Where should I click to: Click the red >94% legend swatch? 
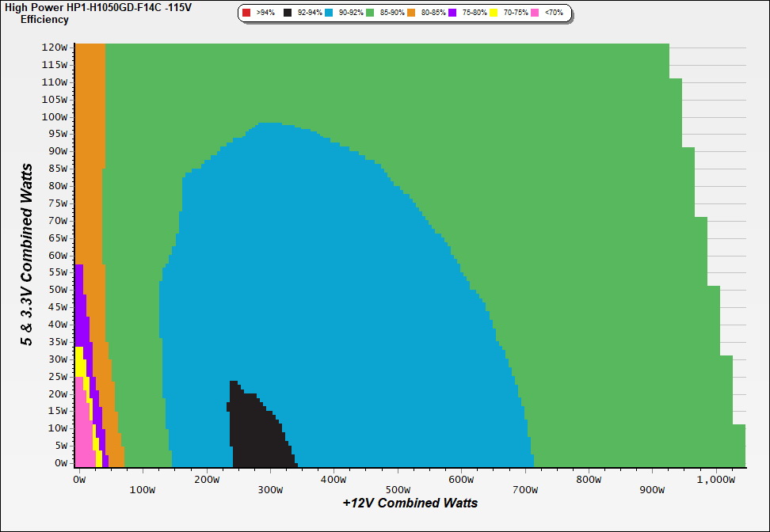point(246,13)
